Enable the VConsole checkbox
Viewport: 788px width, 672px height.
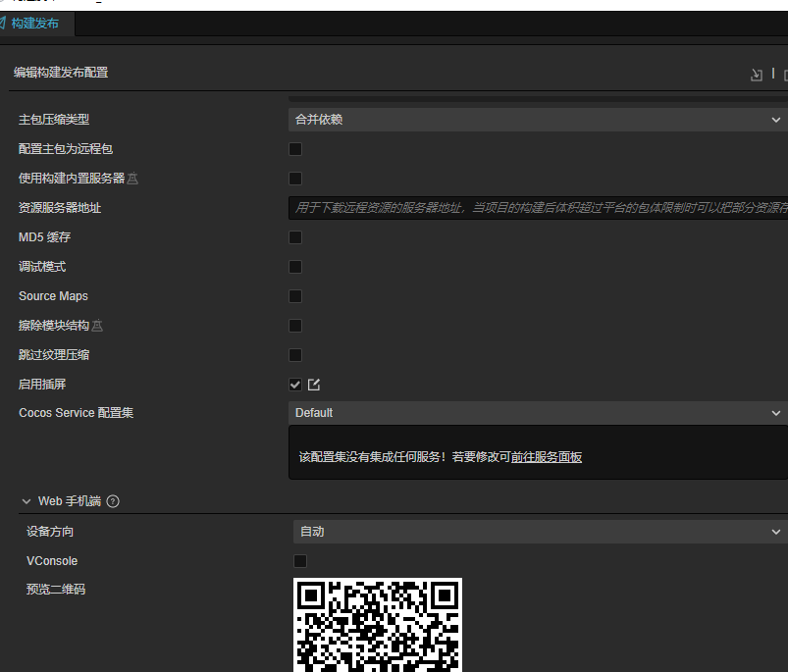[x=300, y=561]
